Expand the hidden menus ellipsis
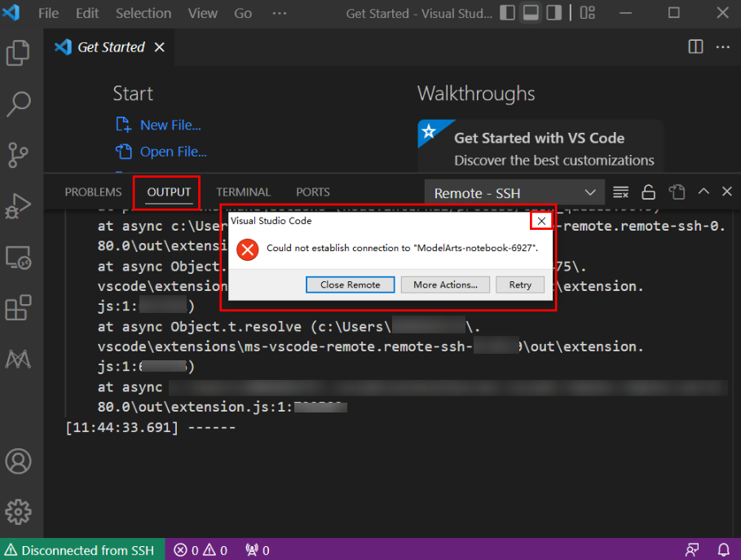 click(280, 13)
